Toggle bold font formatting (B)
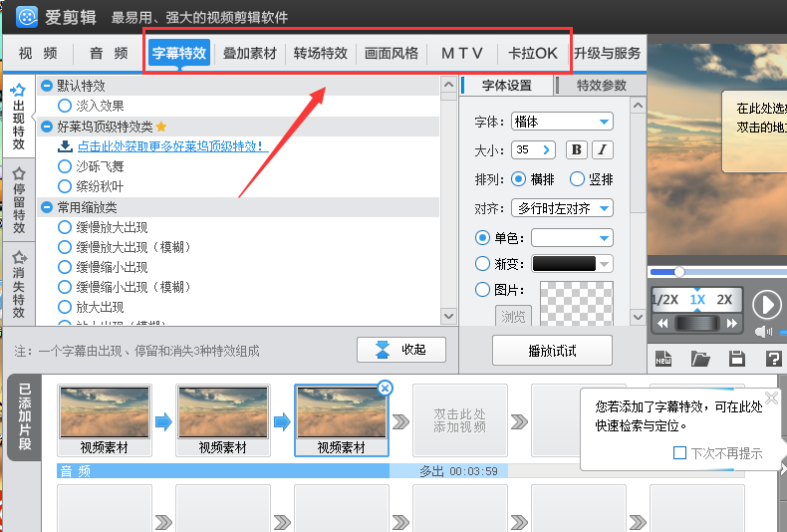Screen dimensions: 787x532 pyautogui.click(x=576, y=149)
